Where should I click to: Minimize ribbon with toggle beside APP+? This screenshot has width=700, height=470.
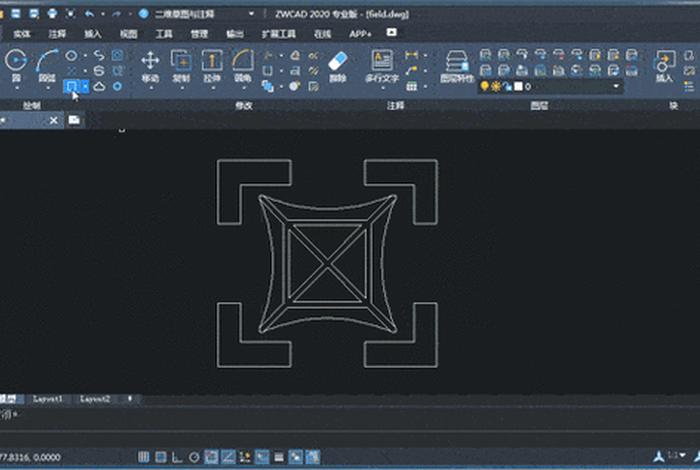click(392, 32)
